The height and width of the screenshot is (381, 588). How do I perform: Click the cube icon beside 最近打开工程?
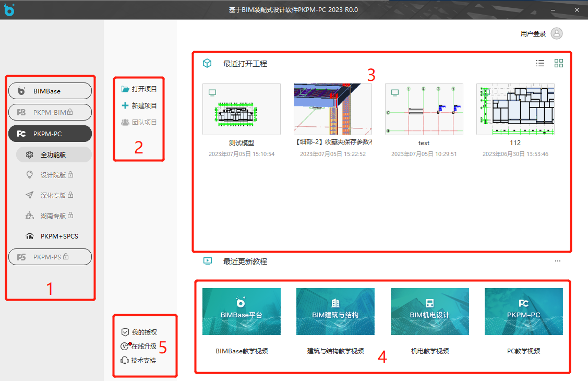207,63
